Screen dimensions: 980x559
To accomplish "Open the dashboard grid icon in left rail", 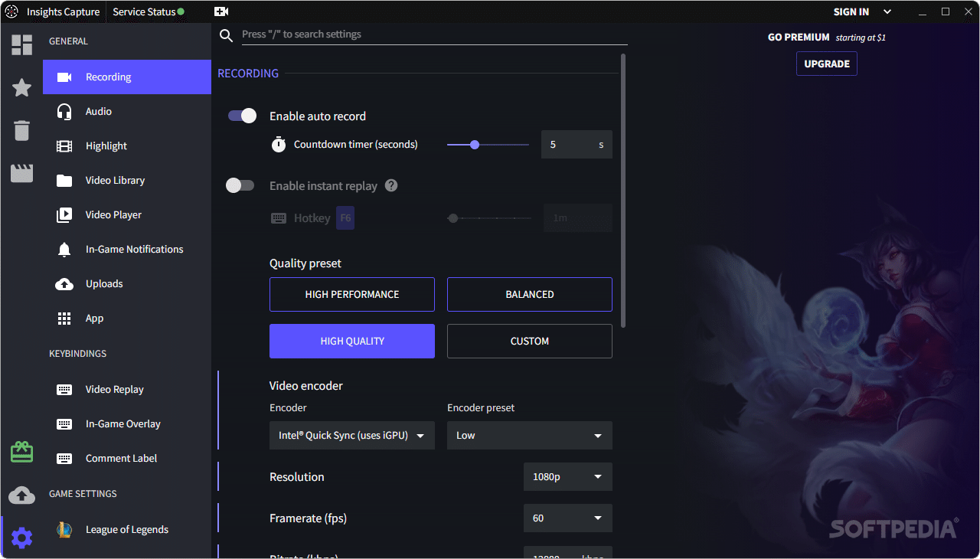I will coord(21,44).
